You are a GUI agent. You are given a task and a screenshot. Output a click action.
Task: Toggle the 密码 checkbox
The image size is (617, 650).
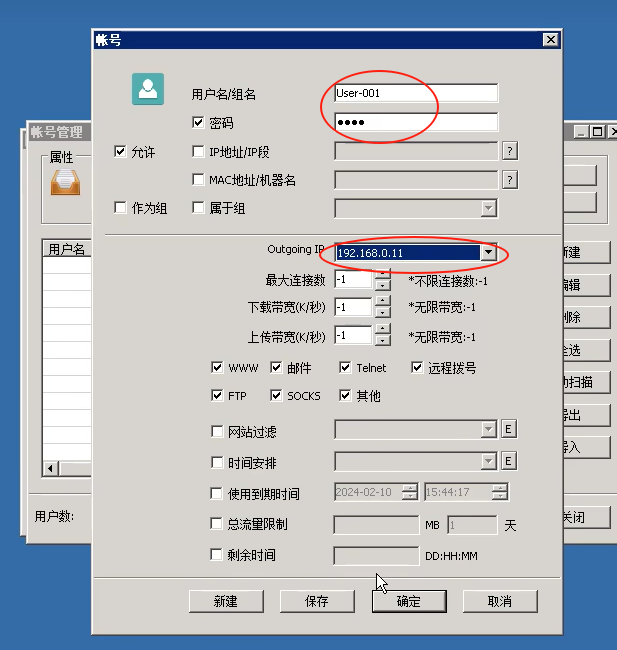(x=198, y=122)
